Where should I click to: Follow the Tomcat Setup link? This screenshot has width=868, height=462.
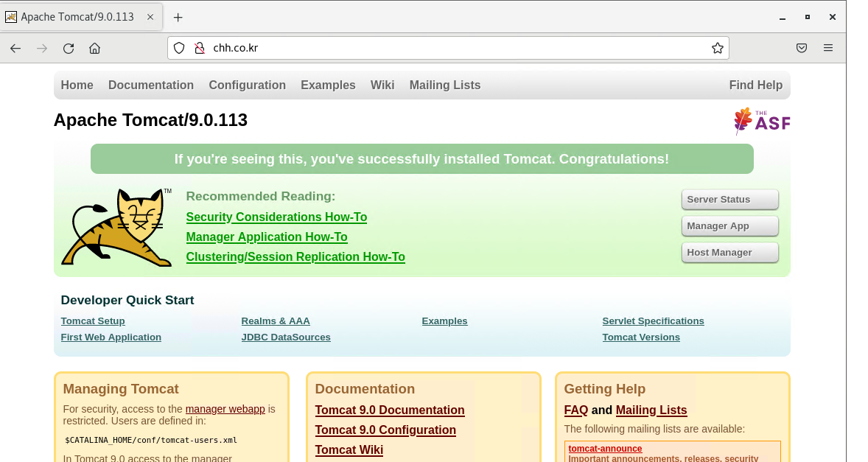[x=93, y=321]
